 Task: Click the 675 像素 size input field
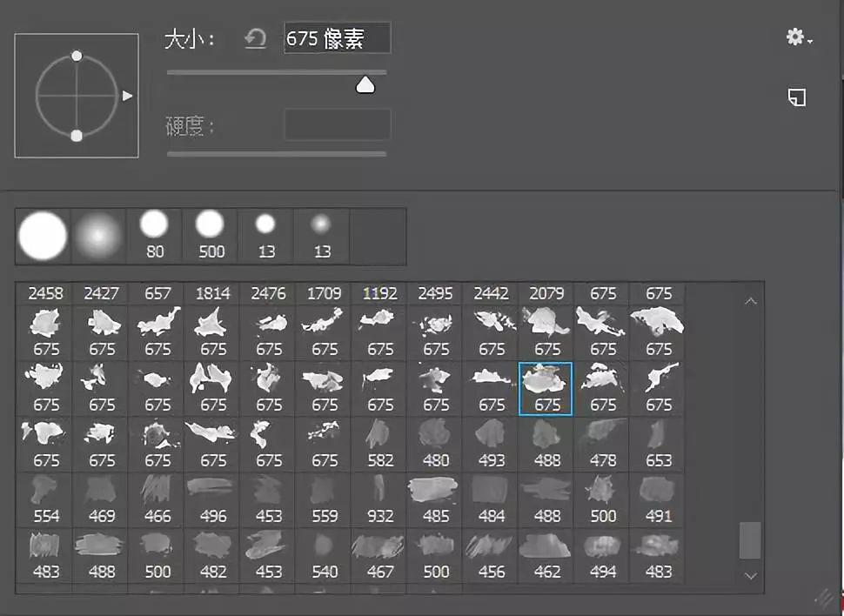337,38
